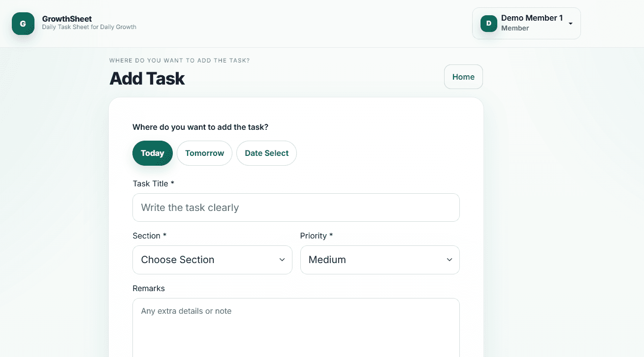Click the Demo Member 1 avatar icon
The height and width of the screenshot is (357, 644).
point(488,23)
